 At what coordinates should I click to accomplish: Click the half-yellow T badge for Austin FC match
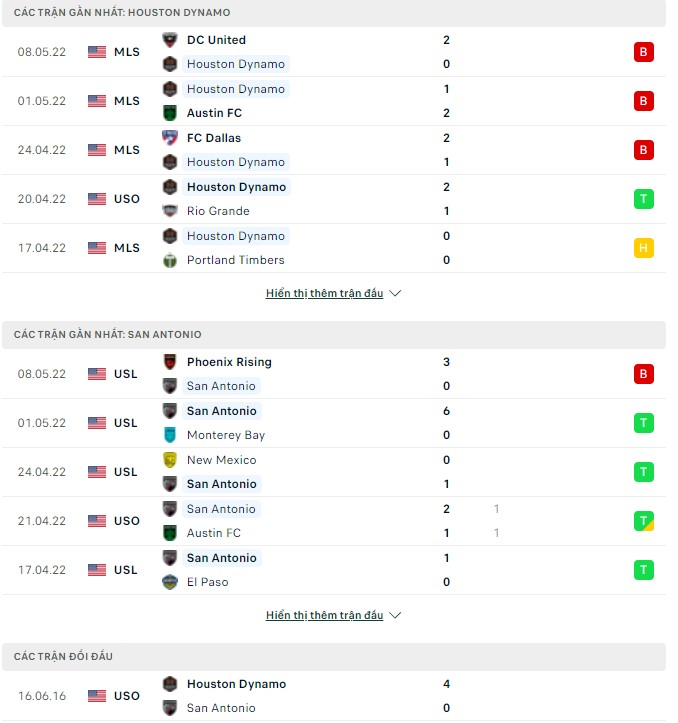(x=643, y=521)
